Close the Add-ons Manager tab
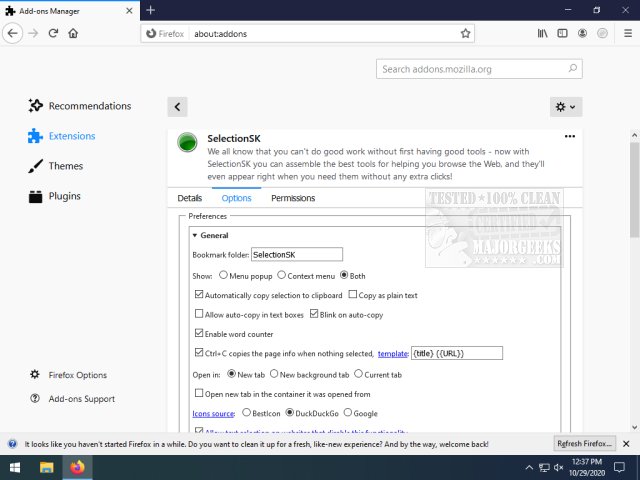Image resolution: width=640 pixels, height=480 pixels. 129,11
